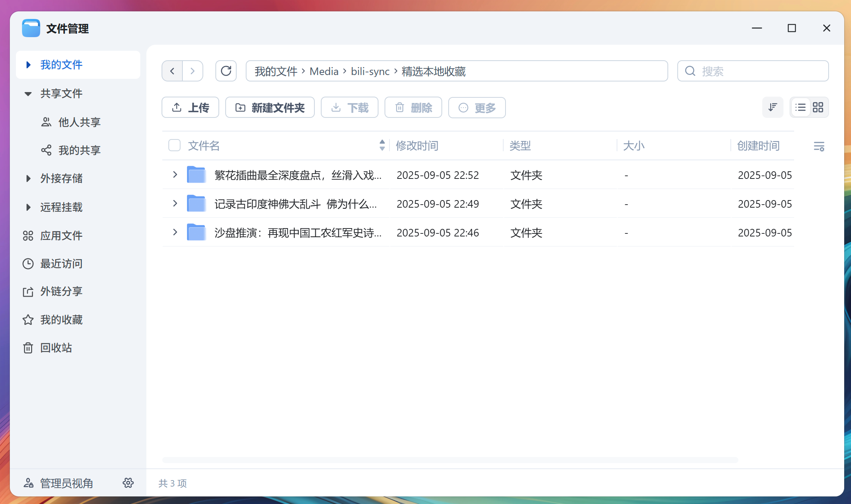Switch to grid view mode
851x504 pixels.
[818, 107]
